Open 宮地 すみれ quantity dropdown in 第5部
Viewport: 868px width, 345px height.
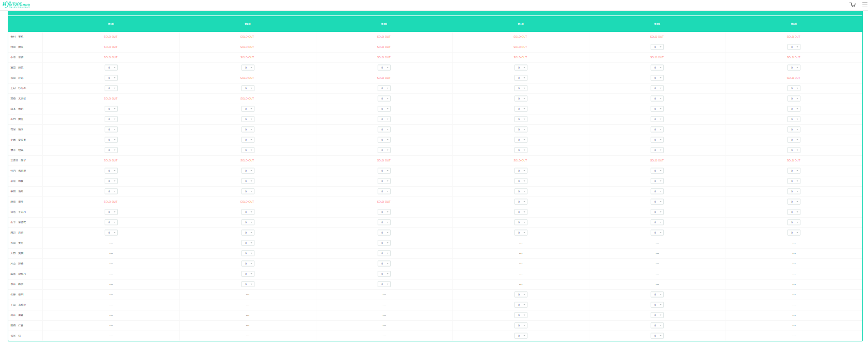657,212
